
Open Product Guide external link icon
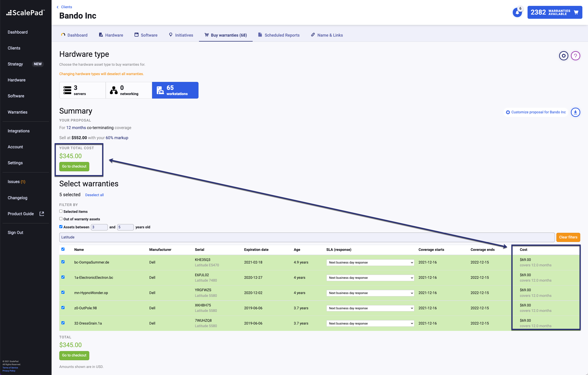[42, 214]
